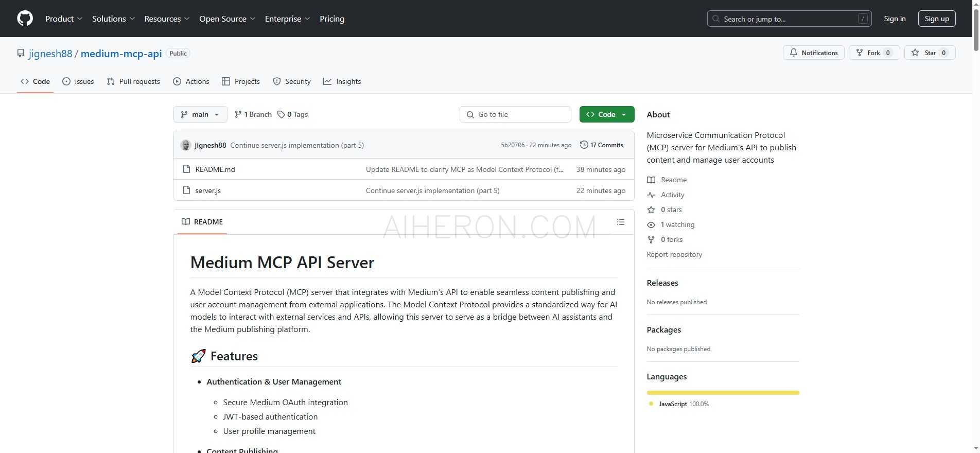Image resolution: width=980 pixels, height=453 pixels.
Task: Select the README tab
Action: [202, 222]
